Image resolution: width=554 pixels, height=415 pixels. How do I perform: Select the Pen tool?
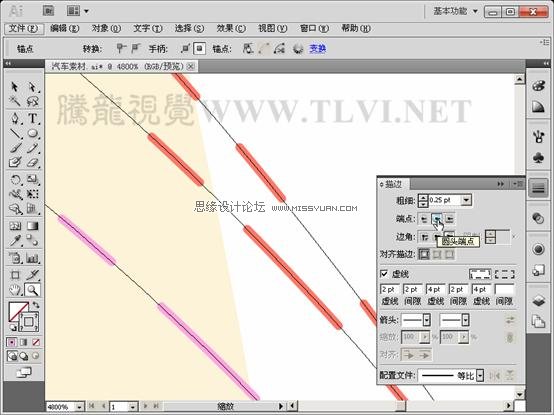(x=14, y=118)
